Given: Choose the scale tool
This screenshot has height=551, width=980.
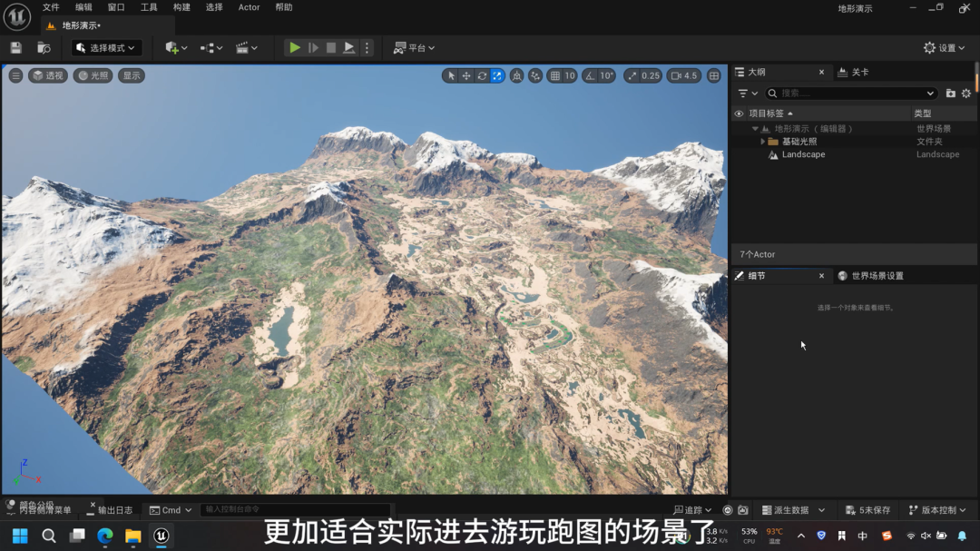Looking at the screenshot, I should click(x=497, y=75).
